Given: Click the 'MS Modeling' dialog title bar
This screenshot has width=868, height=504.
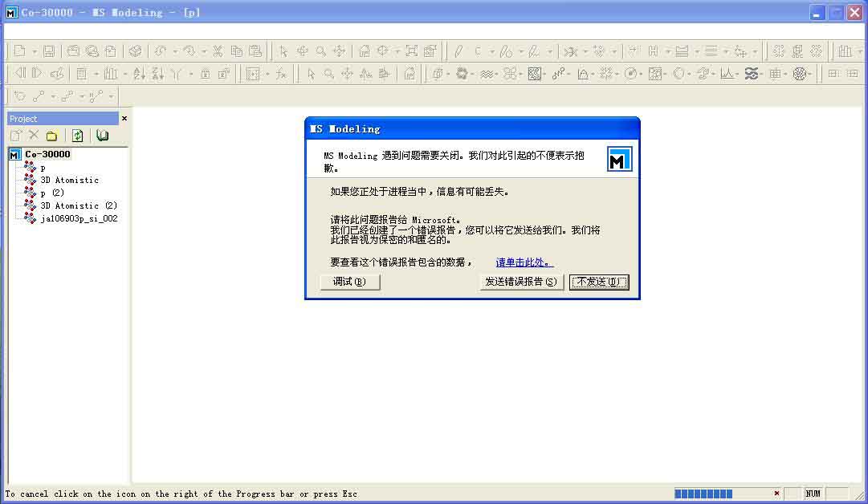Looking at the screenshot, I should coord(472,129).
